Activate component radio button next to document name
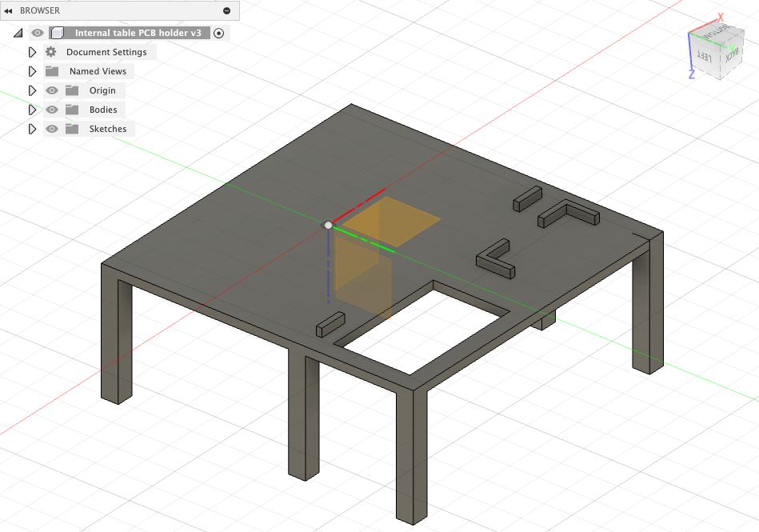The width and height of the screenshot is (759, 532). [219, 33]
